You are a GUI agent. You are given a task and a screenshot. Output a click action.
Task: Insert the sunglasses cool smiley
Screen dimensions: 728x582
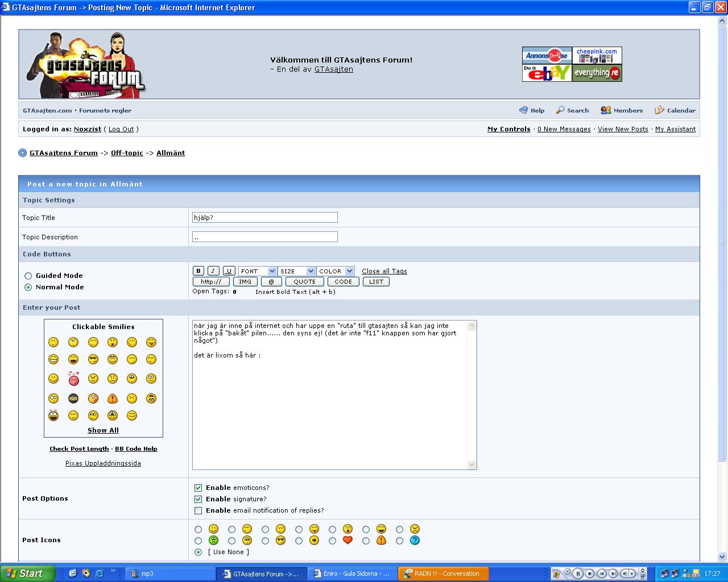point(93,359)
